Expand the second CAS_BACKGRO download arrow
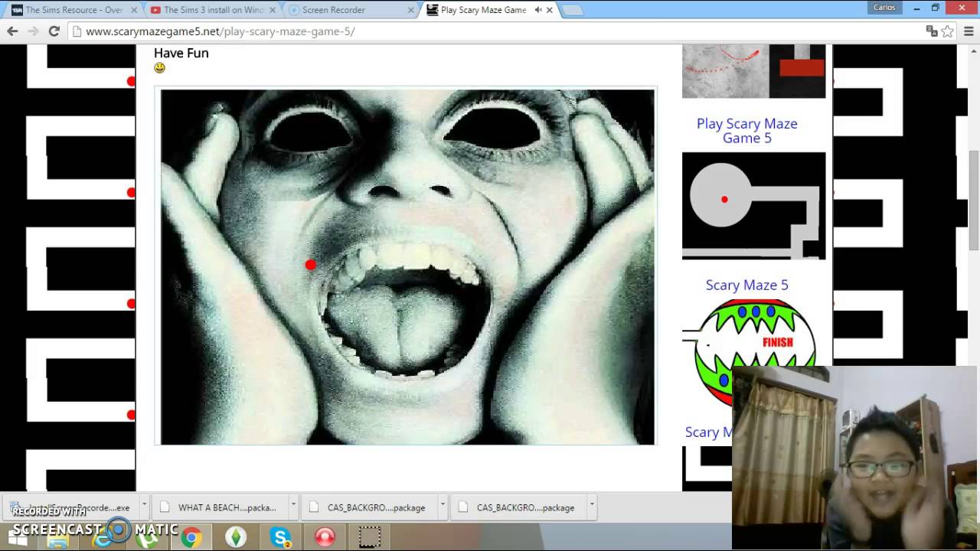 pos(592,505)
